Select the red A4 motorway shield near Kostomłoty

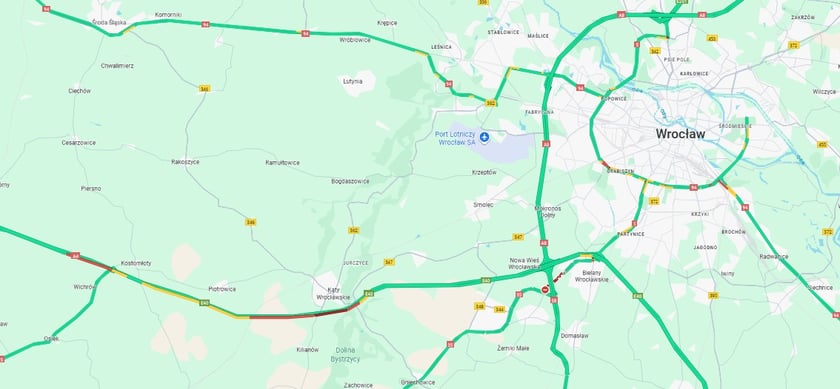coord(75,256)
